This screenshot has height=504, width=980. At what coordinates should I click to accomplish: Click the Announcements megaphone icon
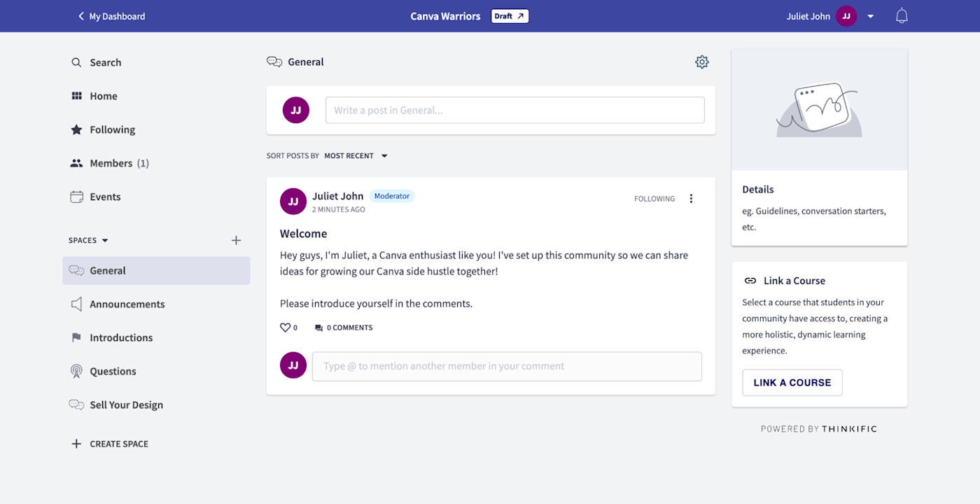[76, 304]
